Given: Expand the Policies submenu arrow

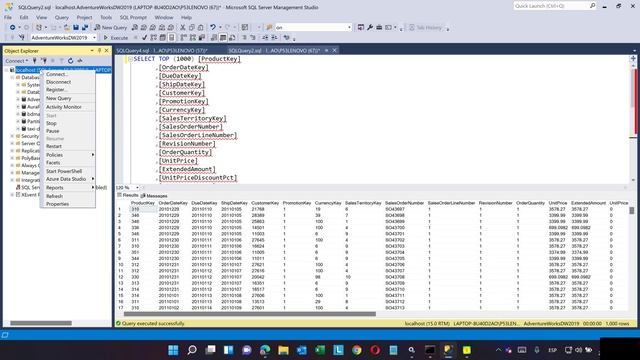Looking at the screenshot, I should pyautogui.click(x=93, y=155).
